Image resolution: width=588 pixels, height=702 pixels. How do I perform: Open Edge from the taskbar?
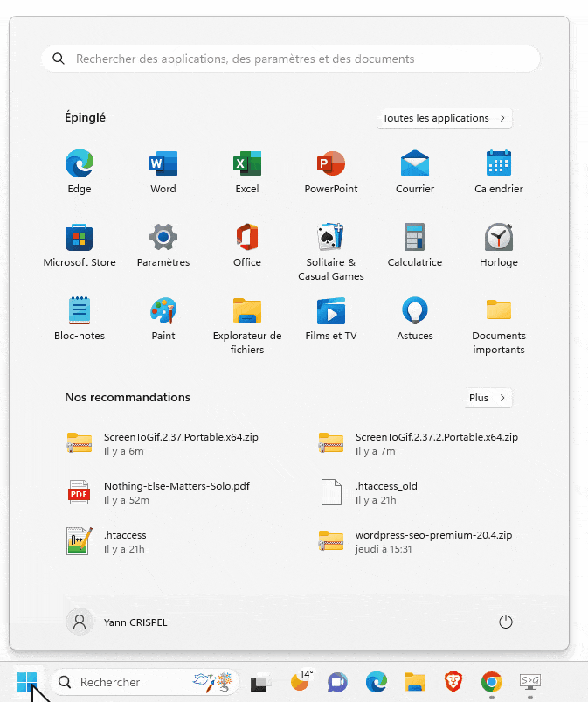[376, 682]
